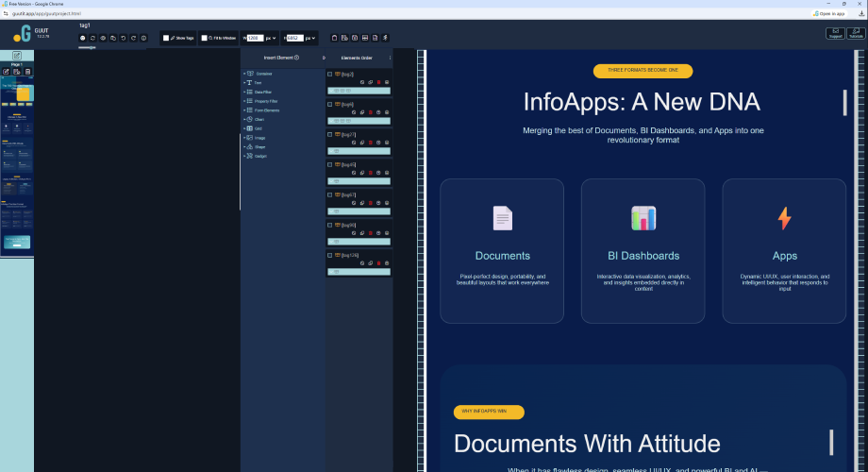Screen dimensions: 868x472
Task: Open the Elements Order three-dot menu
Action: [389, 58]
